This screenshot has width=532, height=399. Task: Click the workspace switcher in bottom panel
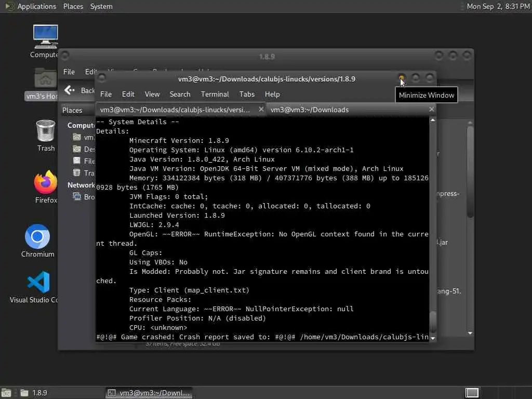(472, 393)
